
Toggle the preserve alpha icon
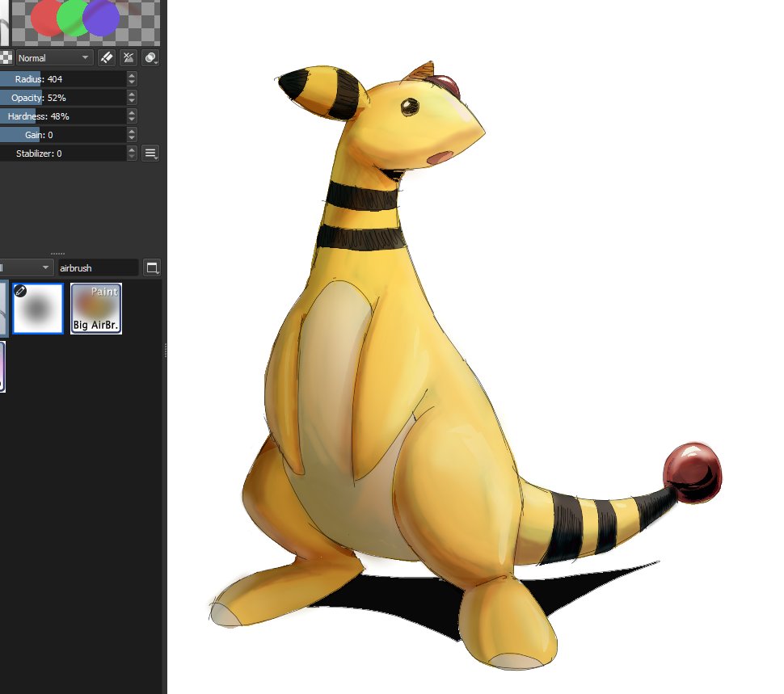coord(129,58)
